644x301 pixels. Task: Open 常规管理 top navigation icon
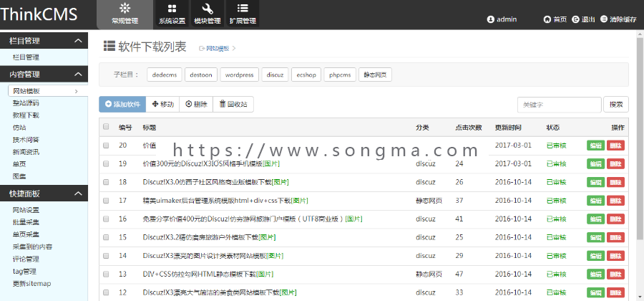125,14
